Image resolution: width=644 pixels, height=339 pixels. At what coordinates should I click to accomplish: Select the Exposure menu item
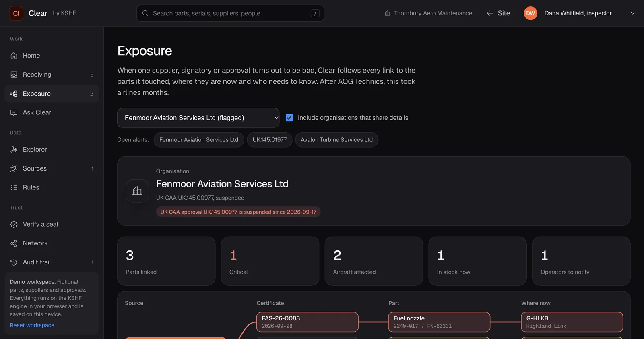tap(52, 94)
